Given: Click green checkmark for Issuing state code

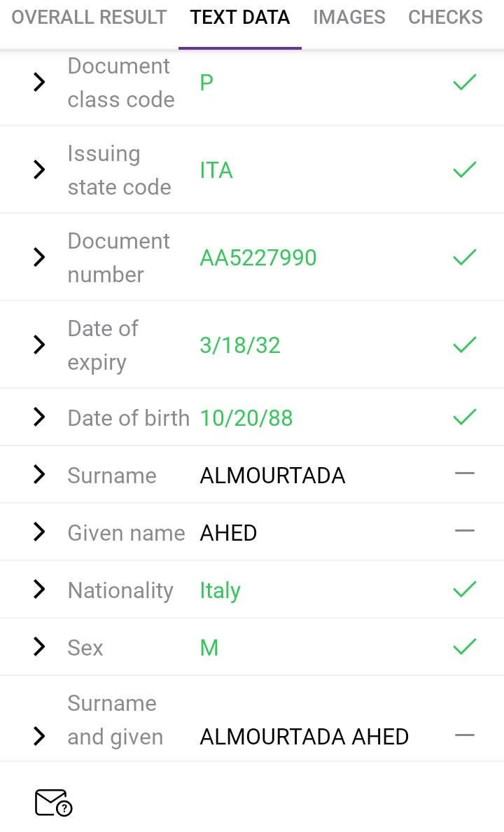Looking at the screenshot, I should (464, 169).
